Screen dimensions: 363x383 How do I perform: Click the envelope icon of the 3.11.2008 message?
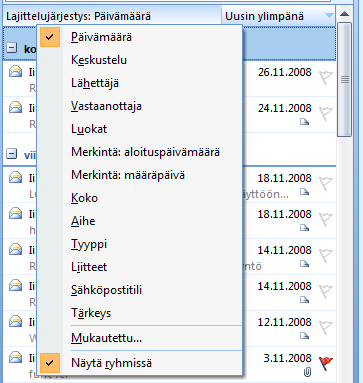pyautogui.click(x=15, y=357)
